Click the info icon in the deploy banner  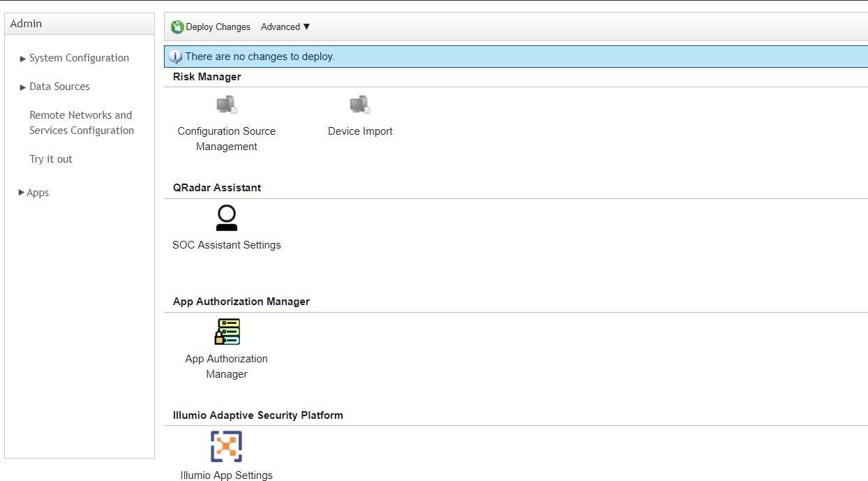175,57
